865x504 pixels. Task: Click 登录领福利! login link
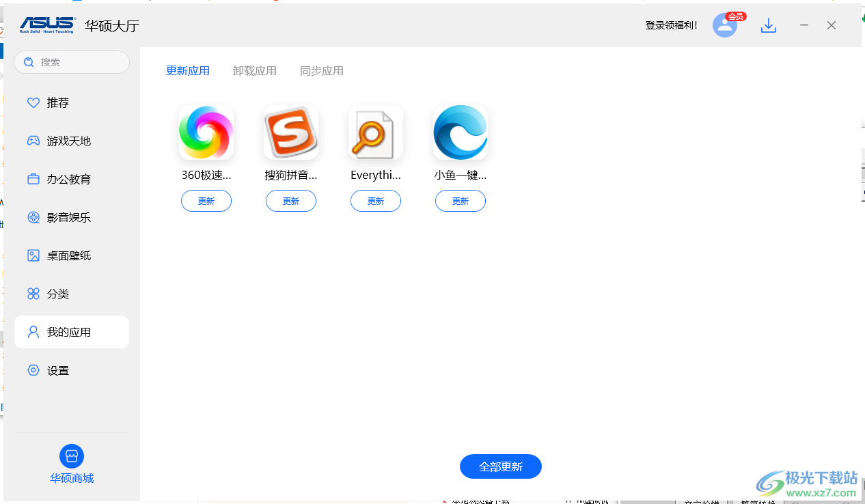click(672, 25)
